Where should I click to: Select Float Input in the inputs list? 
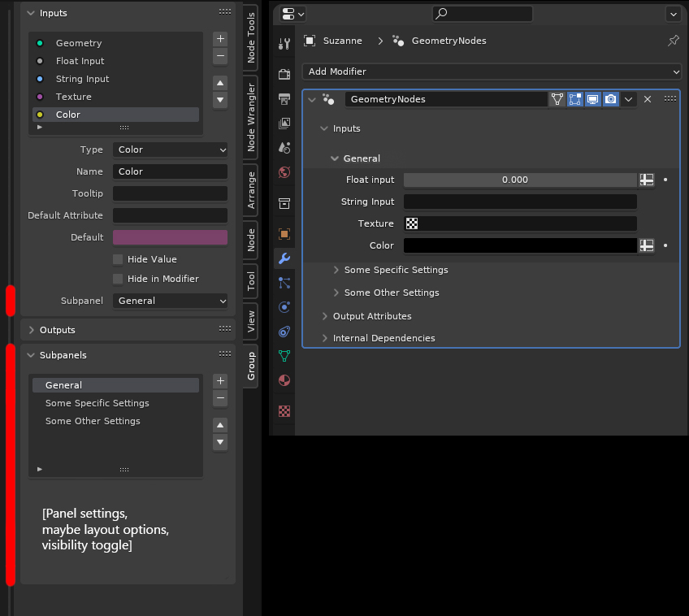[x=115, y=61]
